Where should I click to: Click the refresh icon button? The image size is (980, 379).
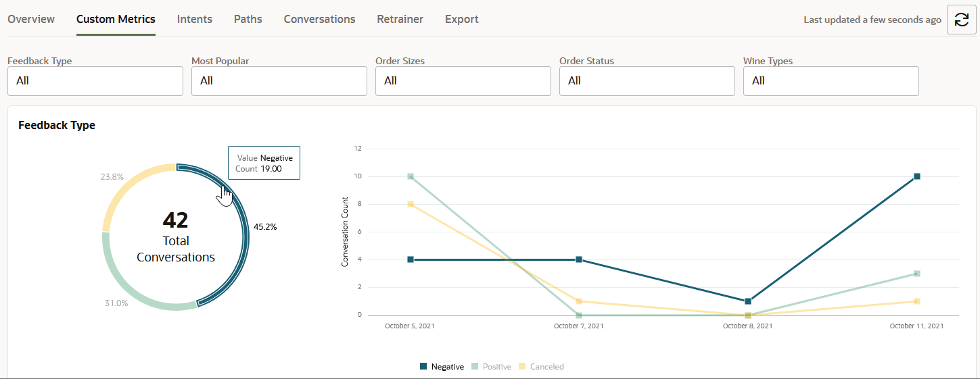point(961,20)
